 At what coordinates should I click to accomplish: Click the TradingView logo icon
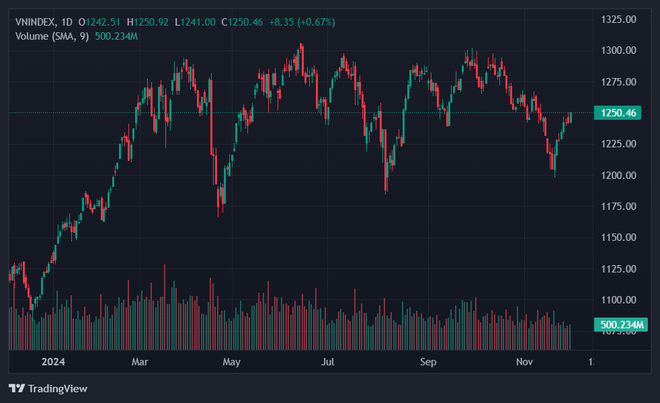coord(17,388)
